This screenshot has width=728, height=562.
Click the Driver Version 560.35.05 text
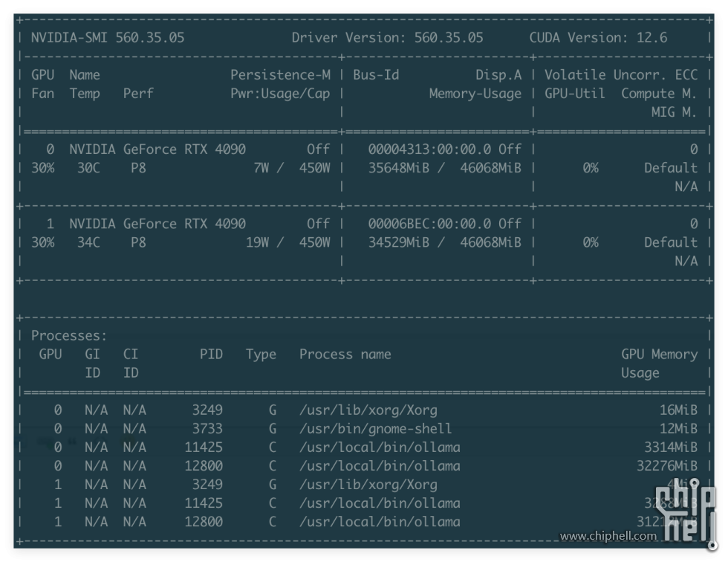click(387, 37)
